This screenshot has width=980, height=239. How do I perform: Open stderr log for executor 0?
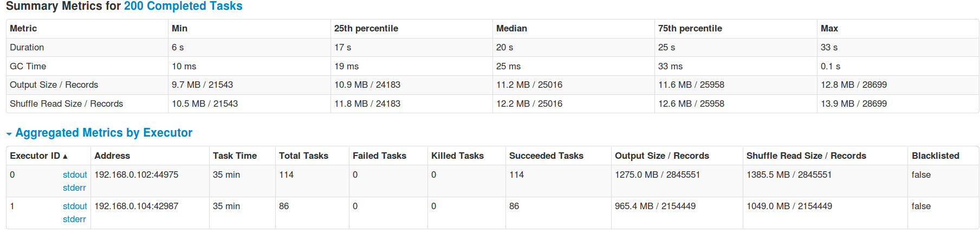pyautogui.click(x=74, y=188)
